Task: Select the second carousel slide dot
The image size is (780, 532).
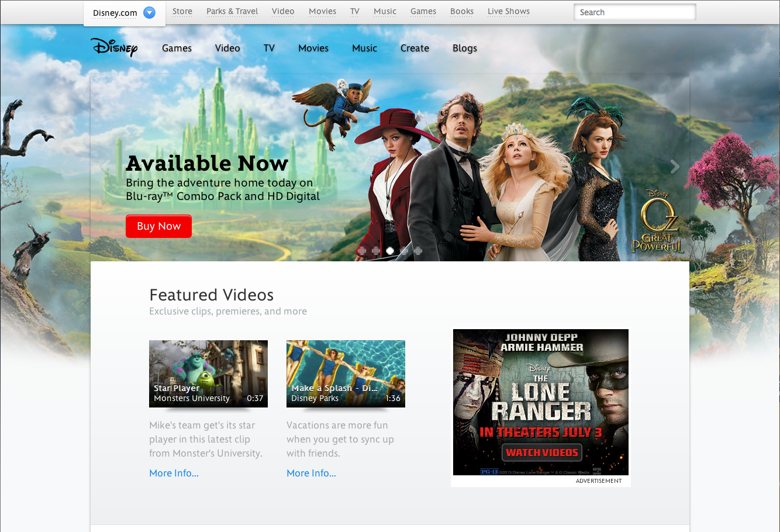Action: tap(376, 251)
